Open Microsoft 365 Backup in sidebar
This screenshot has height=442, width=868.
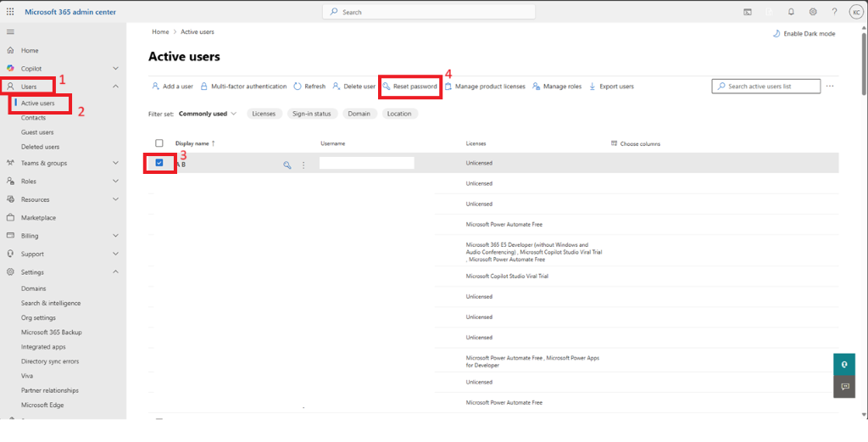pyautogui.click(x=52, y=333)
